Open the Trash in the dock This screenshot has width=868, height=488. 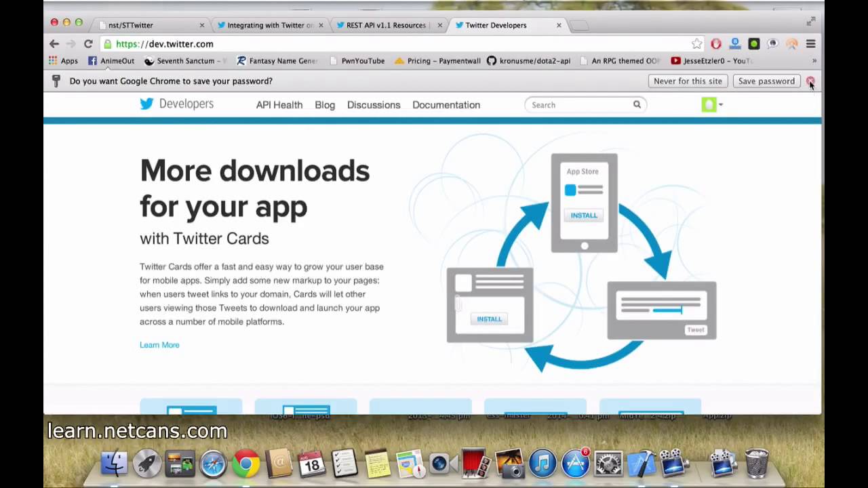click(757, 464)
